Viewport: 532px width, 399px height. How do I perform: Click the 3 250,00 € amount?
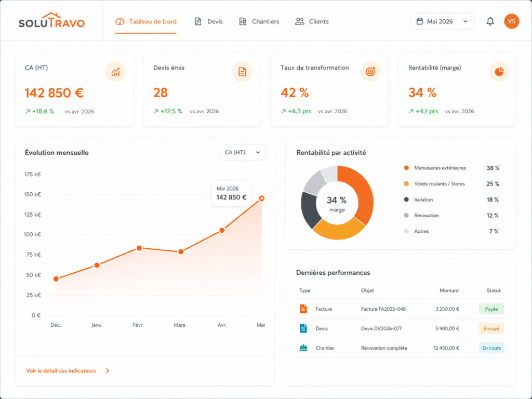pos(447,309)
